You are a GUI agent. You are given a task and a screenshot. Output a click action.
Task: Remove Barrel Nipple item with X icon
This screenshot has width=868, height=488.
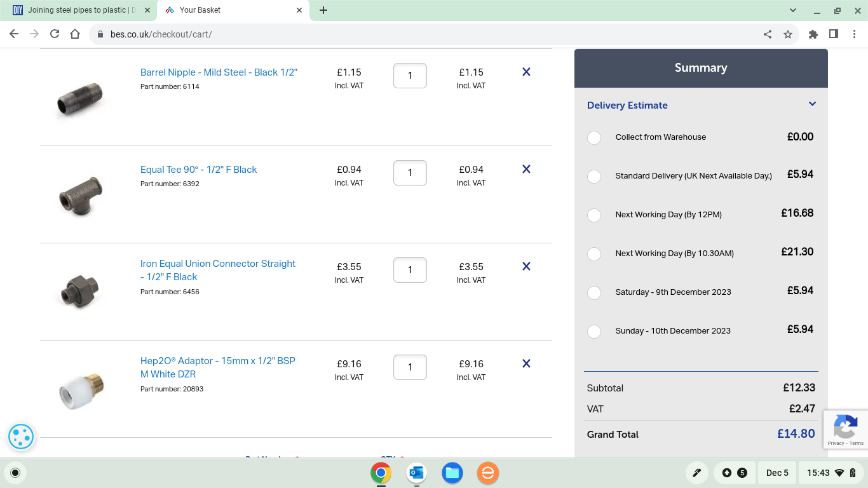[x=526, y=72]
